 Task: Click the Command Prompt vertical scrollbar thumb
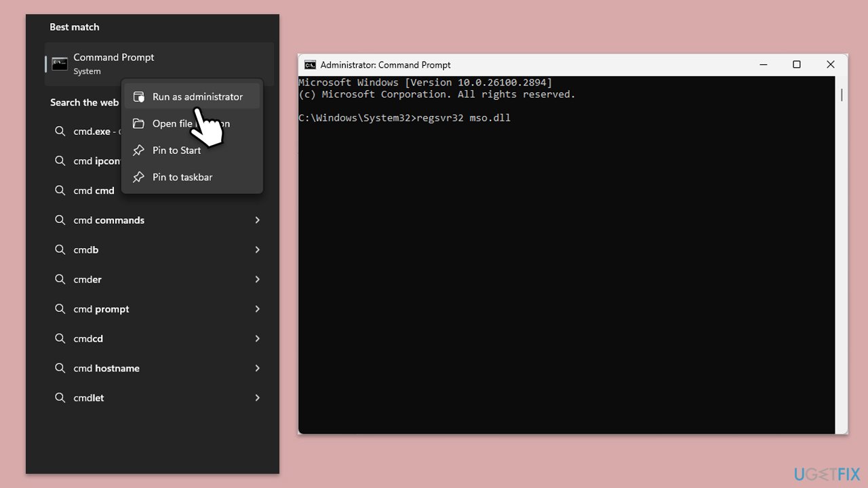click(x=842, y=95)
